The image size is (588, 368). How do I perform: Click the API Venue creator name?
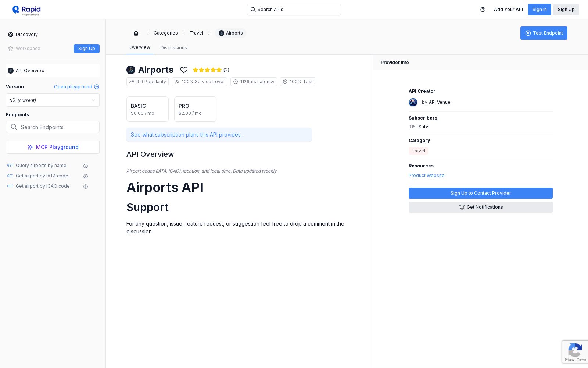pos(440,102)
